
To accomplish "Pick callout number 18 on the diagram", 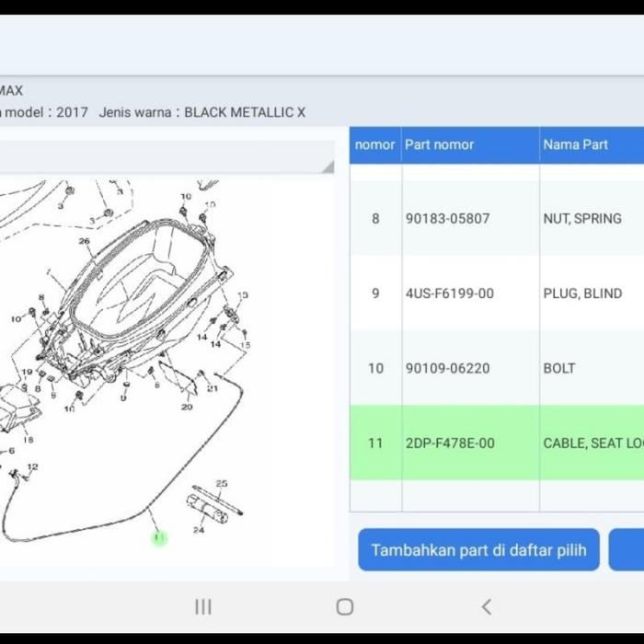I will 29,440.
